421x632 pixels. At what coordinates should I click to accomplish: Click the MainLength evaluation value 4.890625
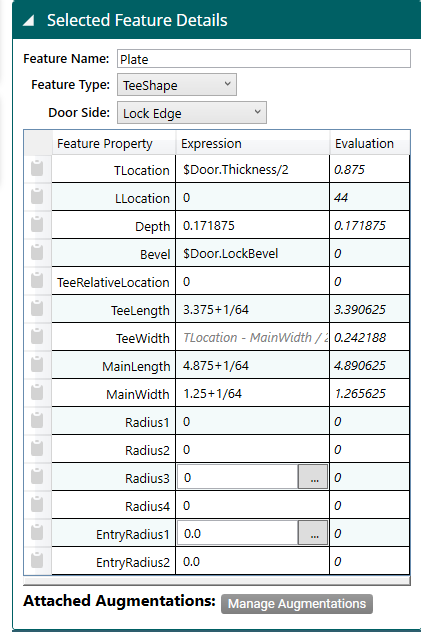coord(360,366)
